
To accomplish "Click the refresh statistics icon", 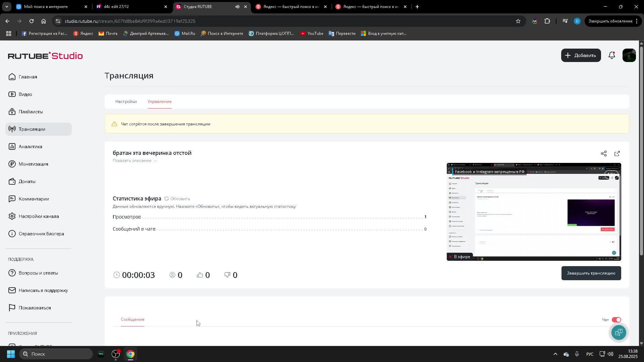I will [x=167, y=199].
